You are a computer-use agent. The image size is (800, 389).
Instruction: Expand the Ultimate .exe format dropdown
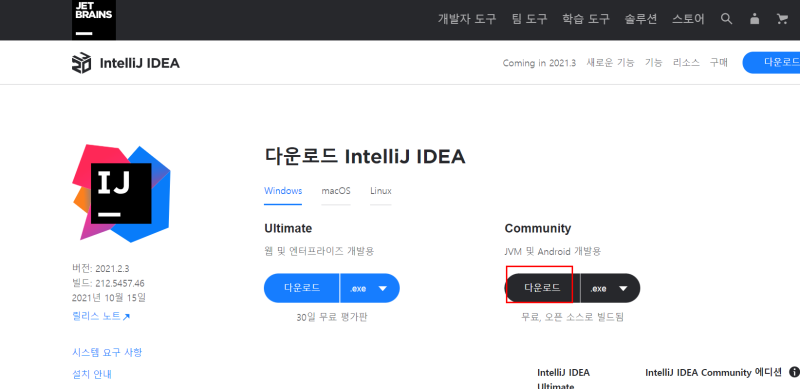(370, 288)
